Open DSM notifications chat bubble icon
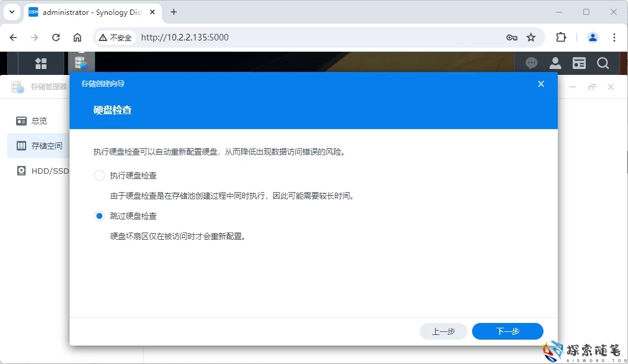628x364 pixels. pyautogui.click(x=531, y=62)
